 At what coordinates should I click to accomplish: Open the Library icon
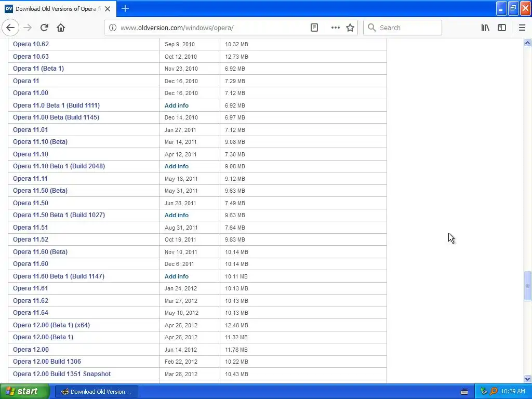pyautogui.click(x=485, y=28)
